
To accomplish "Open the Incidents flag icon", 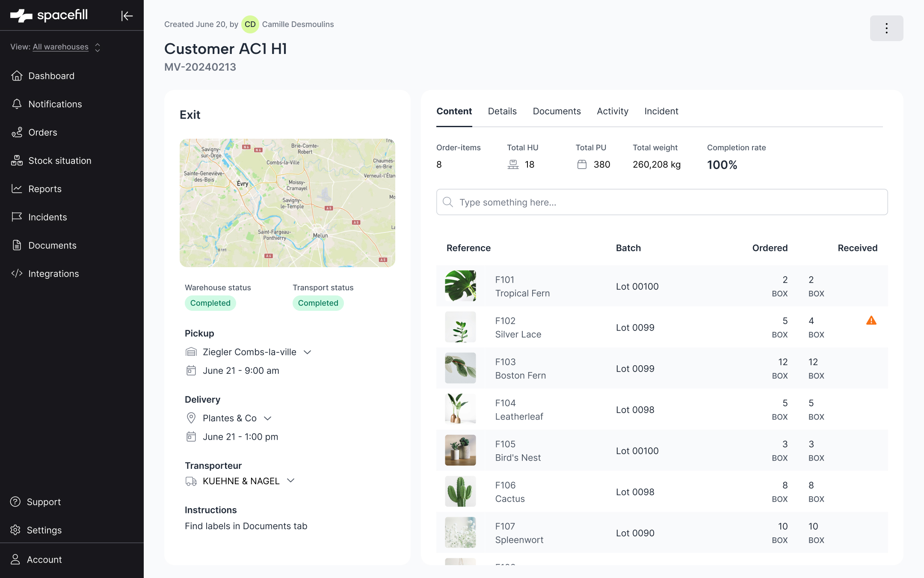I will click(x=17, y=217).
